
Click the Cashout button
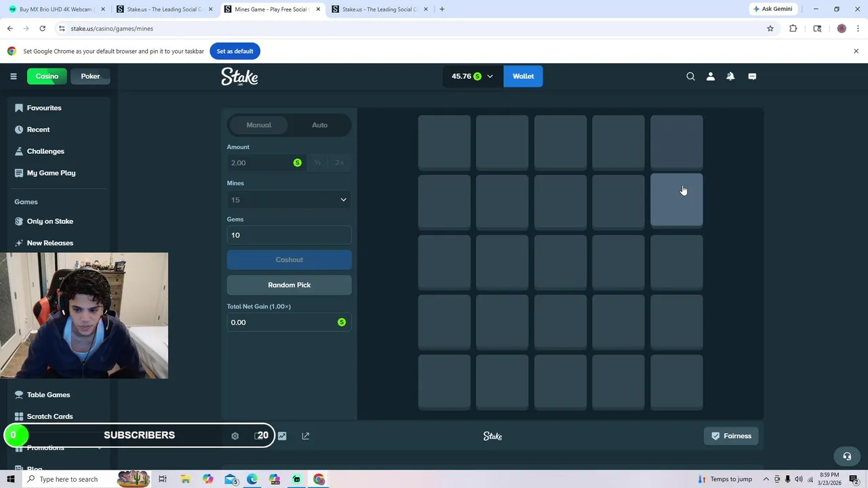tap(289, 260)
